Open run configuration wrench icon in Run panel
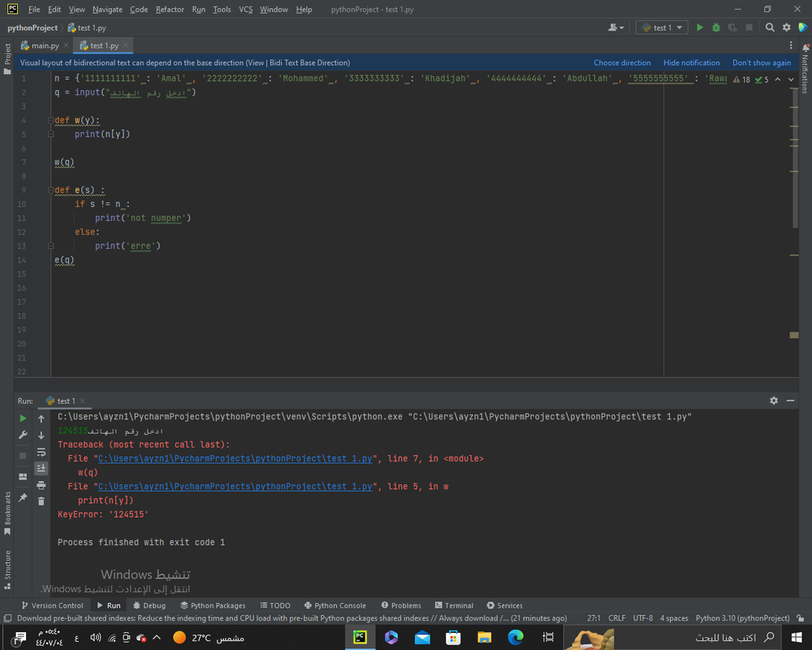 (23, 435)
